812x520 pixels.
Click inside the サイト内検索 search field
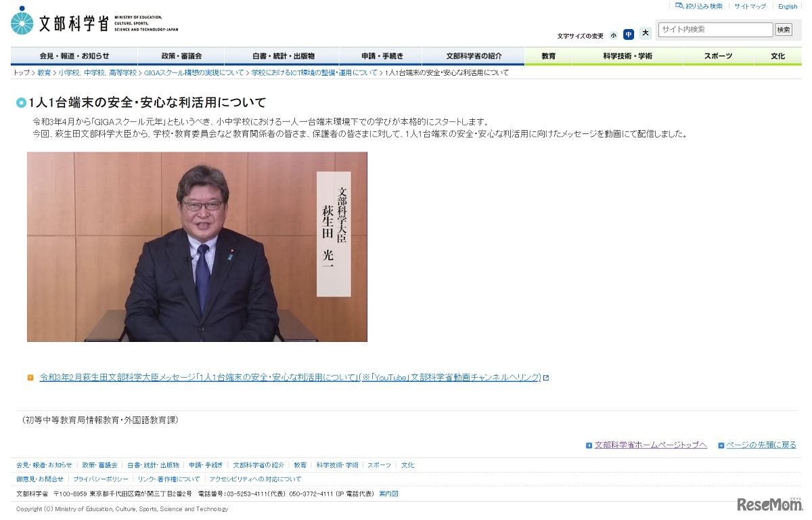pyautogui.click(x=715, y=29)
